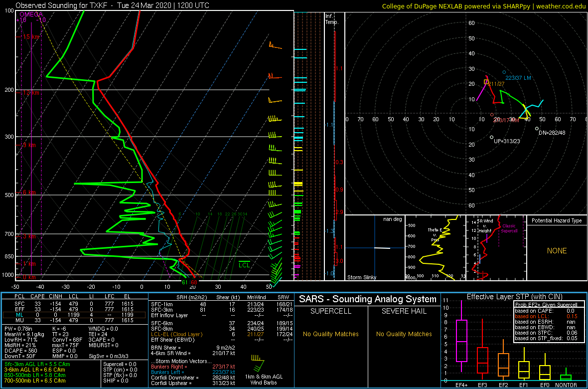Image resolution: width=588 pixels, height=389 pixels.
Task: Click the 'LCL-EL (Cloud Layer)' row
Action: click(x=221, y=334)
